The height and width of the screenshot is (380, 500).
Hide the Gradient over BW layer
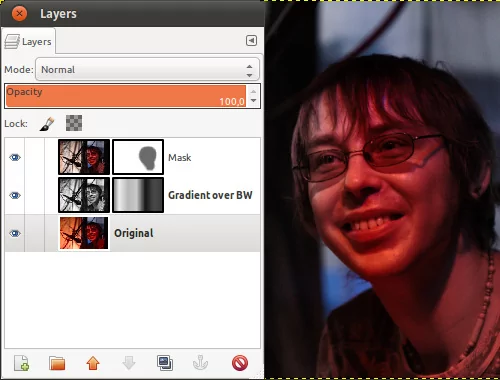click(15, 195)
